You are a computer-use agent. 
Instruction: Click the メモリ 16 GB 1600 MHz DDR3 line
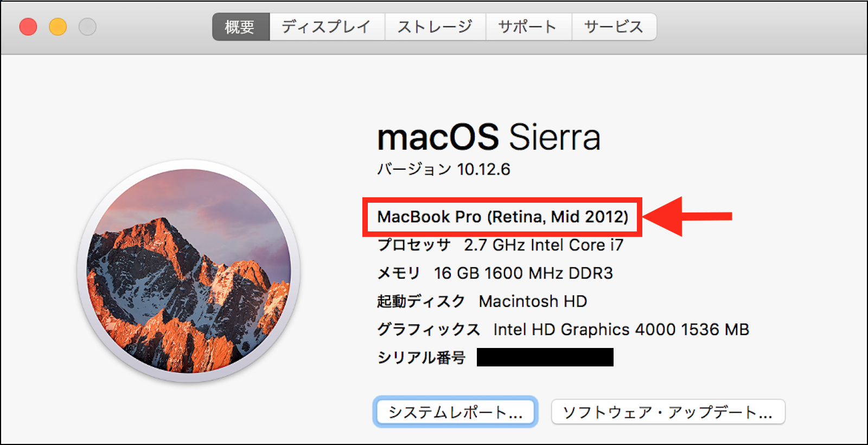click(495, 273)
